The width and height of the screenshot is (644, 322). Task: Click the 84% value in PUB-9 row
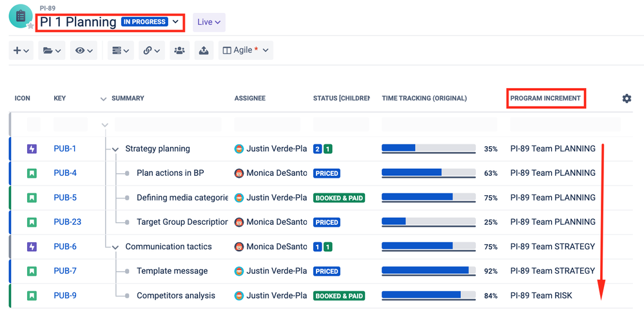[x=491, y=296]
